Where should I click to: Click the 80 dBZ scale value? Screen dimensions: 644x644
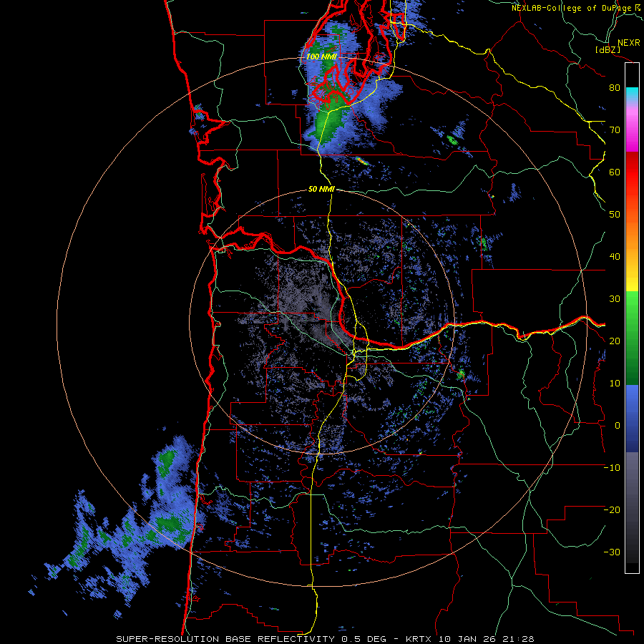[615, 87]
